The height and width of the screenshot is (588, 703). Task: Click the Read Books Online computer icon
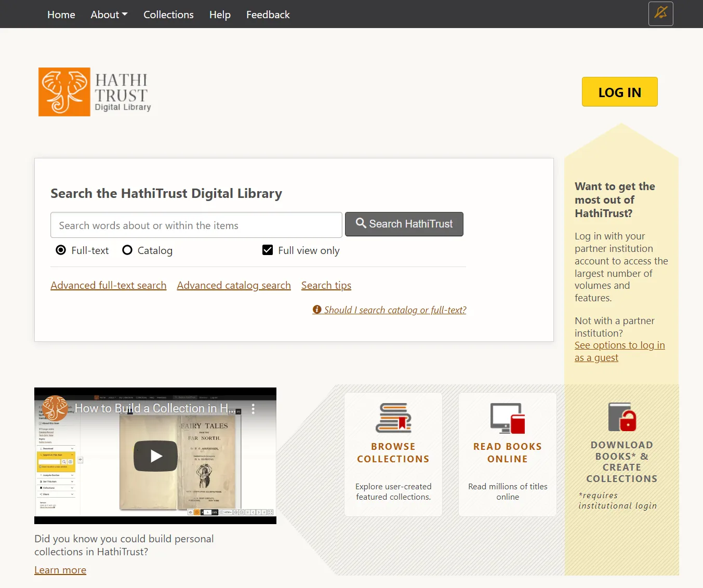click(x=508, y=418)
